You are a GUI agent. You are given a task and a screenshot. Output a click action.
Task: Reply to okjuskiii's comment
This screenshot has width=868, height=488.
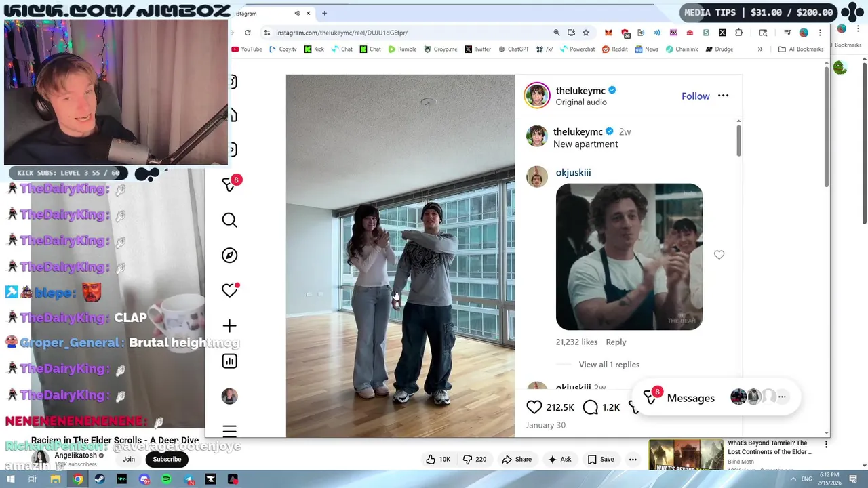[x=616, y=342]
